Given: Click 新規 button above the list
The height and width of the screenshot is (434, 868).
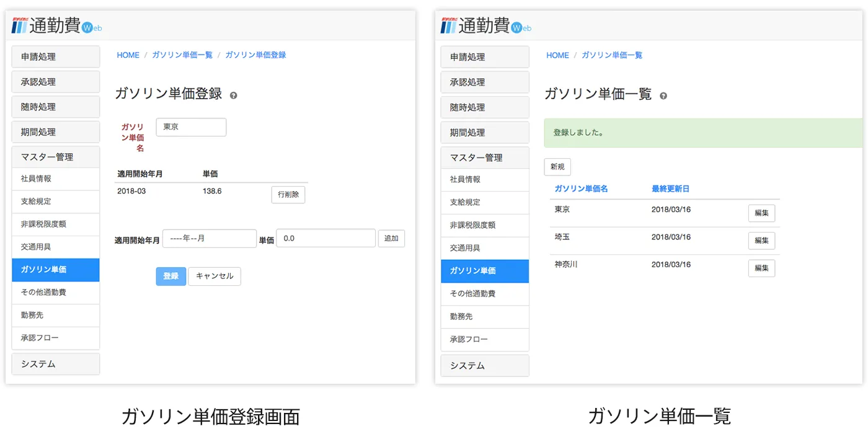Looking at the screenshot, I should click(557, 167).
